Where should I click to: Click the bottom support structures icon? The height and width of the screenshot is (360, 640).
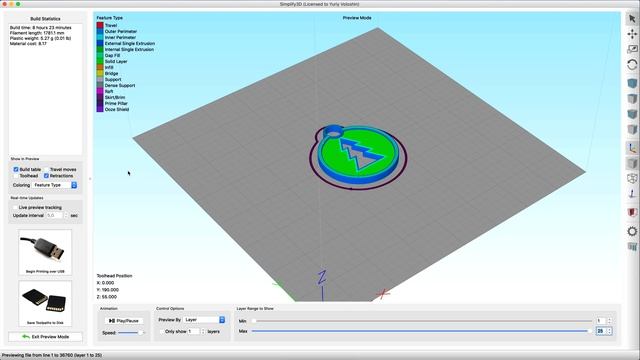tap(632, 246)
